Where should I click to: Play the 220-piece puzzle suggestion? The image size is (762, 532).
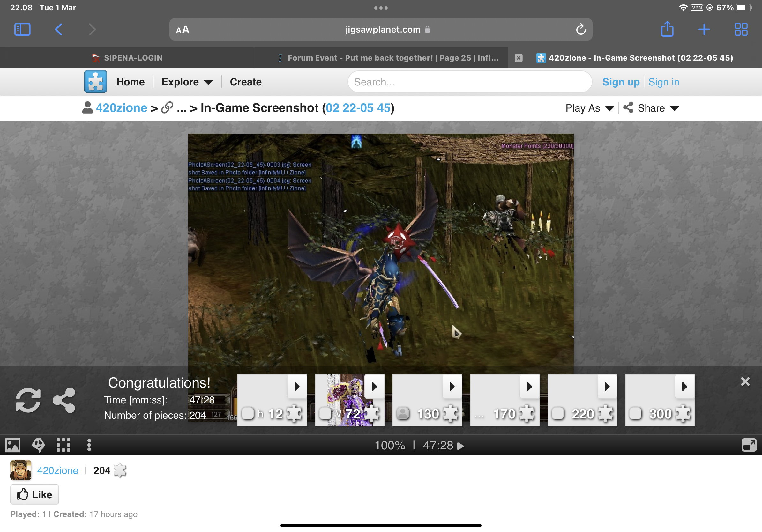[x=607, y=386]
